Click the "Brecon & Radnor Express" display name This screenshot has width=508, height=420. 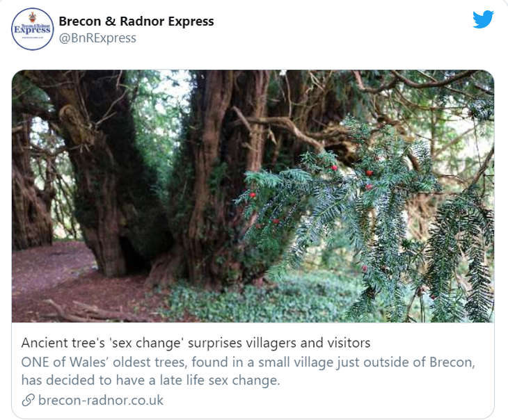pyautogui.click(x=136, y=21)
